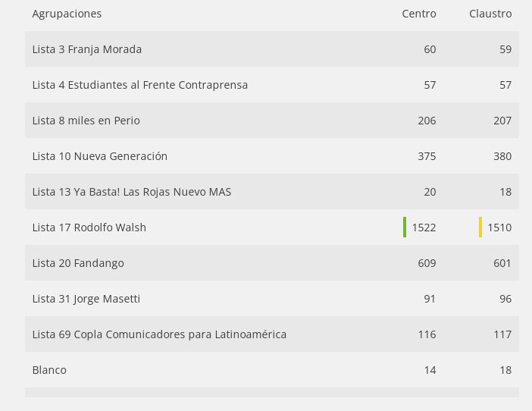Click Lista 13 Ya Basta! Las Rojas row
The width and height of the screenshot is (532, 411).
click(x=272, y=192)
